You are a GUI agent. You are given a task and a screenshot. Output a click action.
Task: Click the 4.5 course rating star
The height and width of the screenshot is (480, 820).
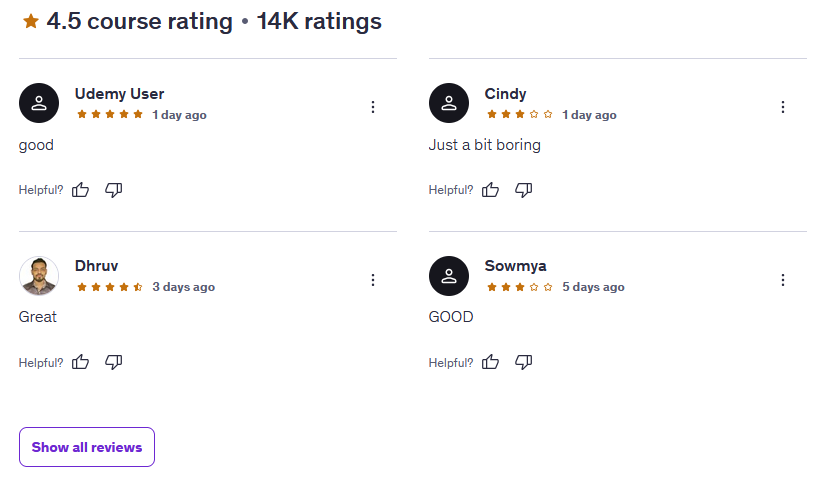tap(31, 21)
